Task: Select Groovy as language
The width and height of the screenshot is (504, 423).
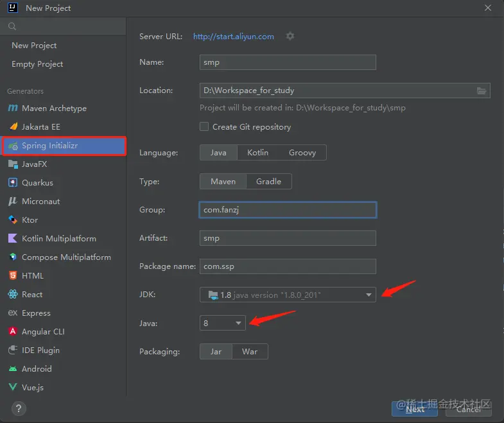Action: click(x=302, y=152)
